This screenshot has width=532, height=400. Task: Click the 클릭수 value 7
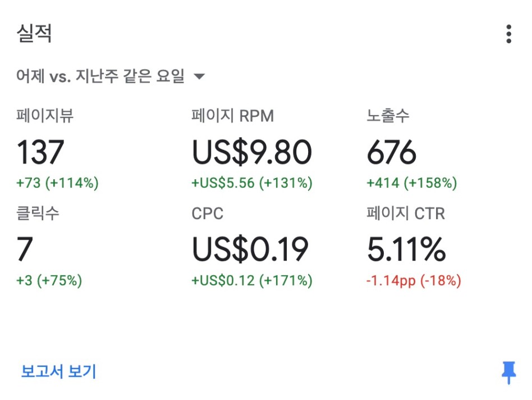pos(25,250)
